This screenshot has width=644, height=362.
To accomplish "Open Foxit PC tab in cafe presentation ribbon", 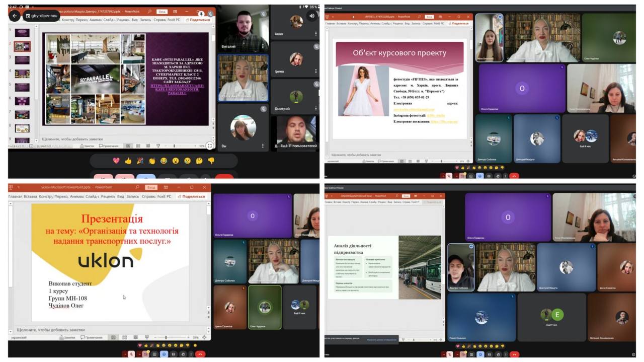I will (x=174, y=20).
